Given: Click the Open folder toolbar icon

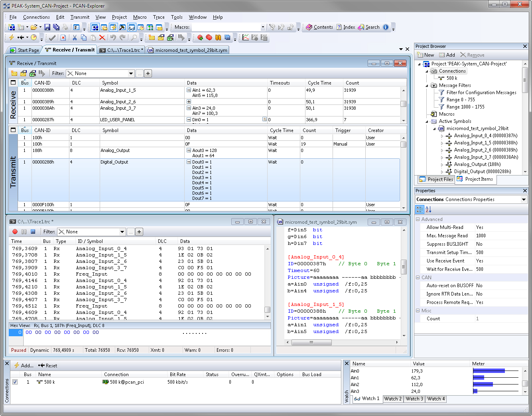Looking at the screenshot, I should point(34,27).
